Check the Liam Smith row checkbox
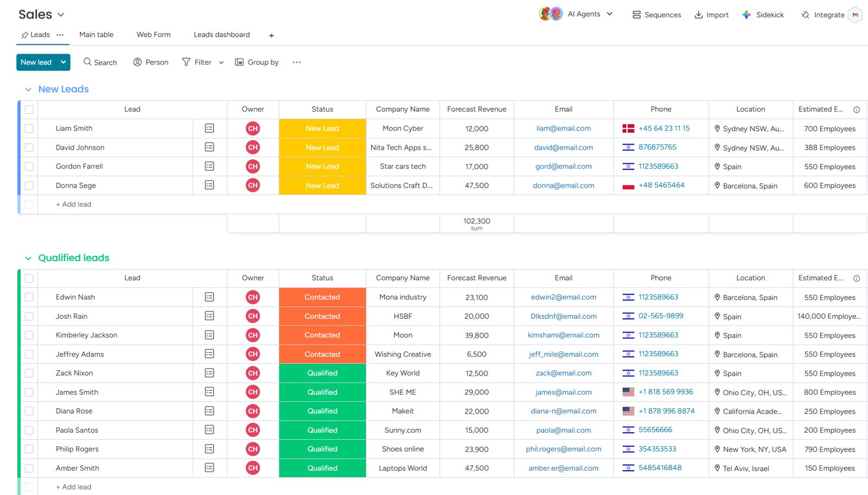868x495 pixels. click(x=29, y=128)
